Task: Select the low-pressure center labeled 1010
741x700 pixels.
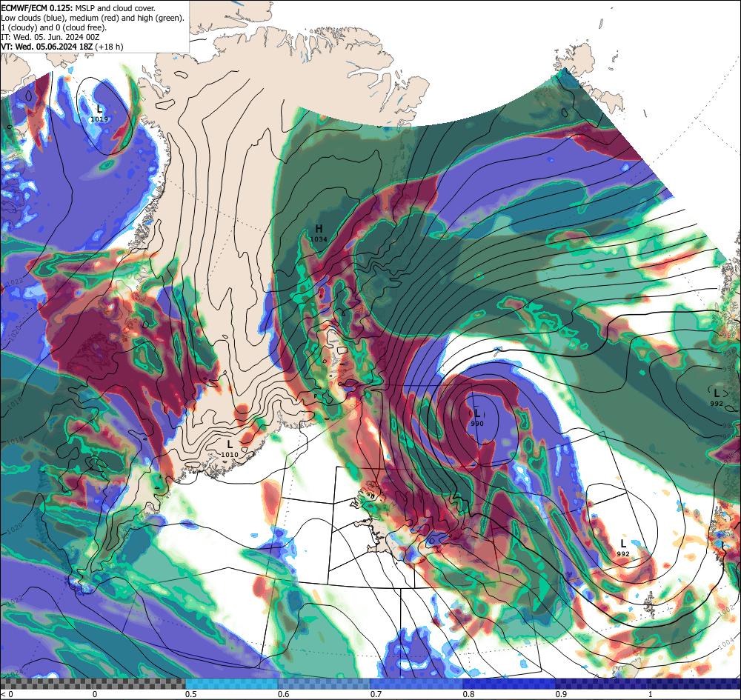Action: (x=230, y=449)
